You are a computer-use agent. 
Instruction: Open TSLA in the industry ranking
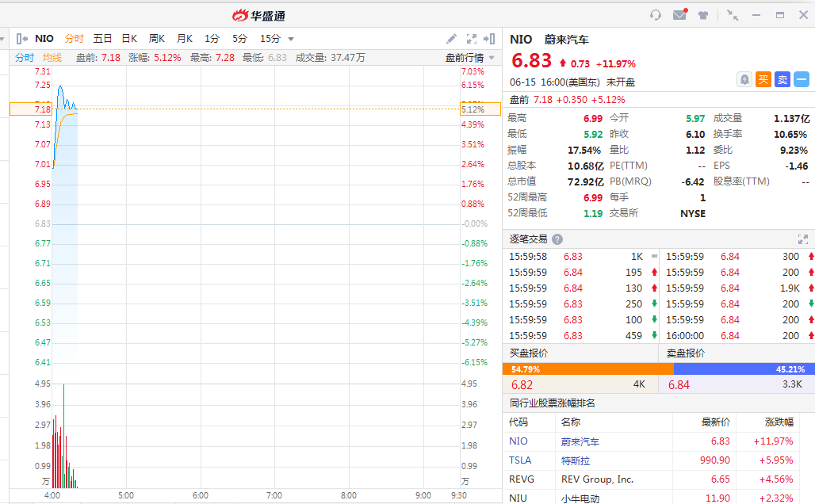click(x=521, y=460)
